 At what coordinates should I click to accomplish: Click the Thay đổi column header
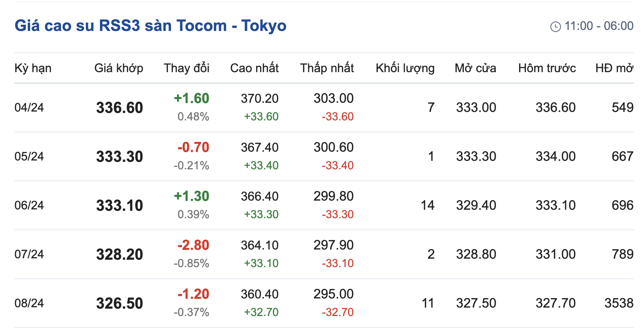point(187,68)
